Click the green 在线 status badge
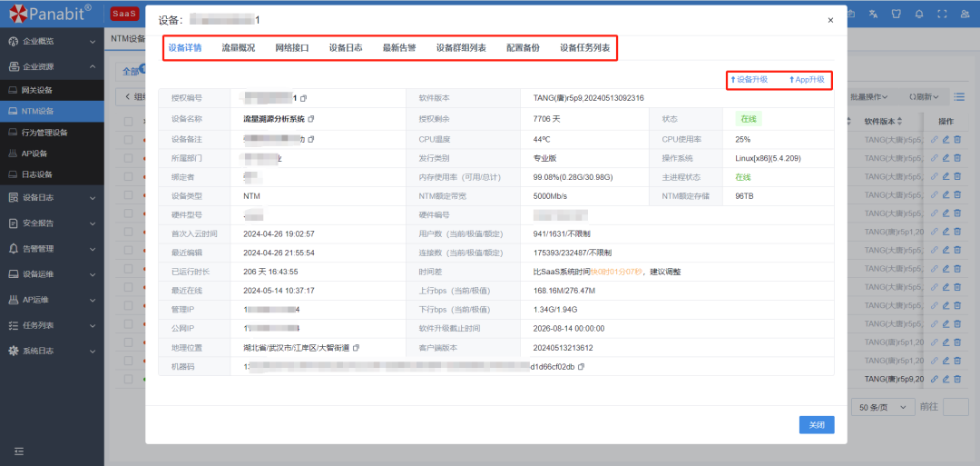This screenshot has height=466, width=980. 749,119
